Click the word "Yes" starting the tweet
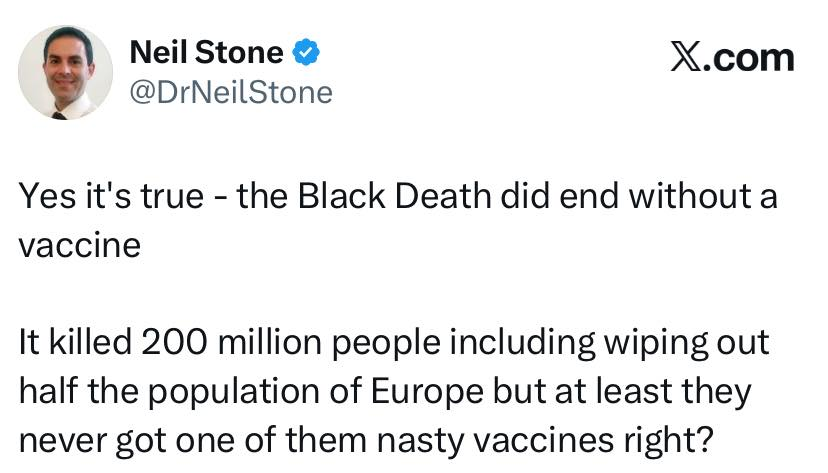The height and width of the screenshot is (473, 828). click(42, 197)
